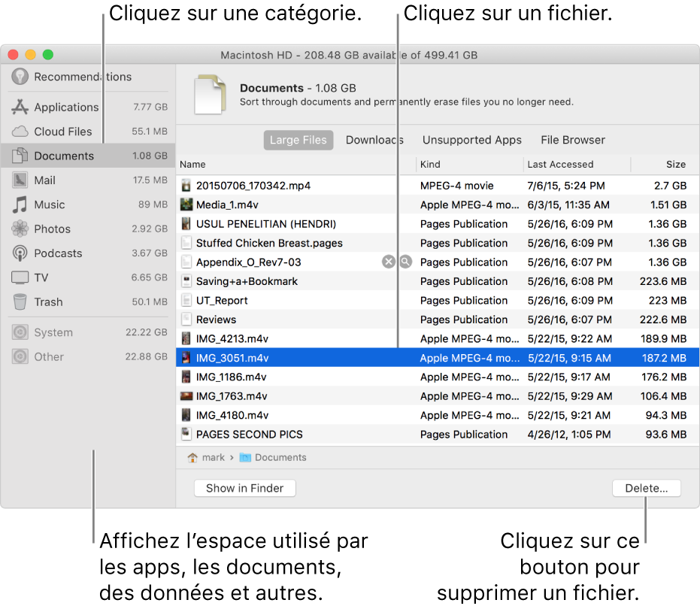Screen dimensions: 700x612
Task: Click the red close window button
Action: [14, 55]
